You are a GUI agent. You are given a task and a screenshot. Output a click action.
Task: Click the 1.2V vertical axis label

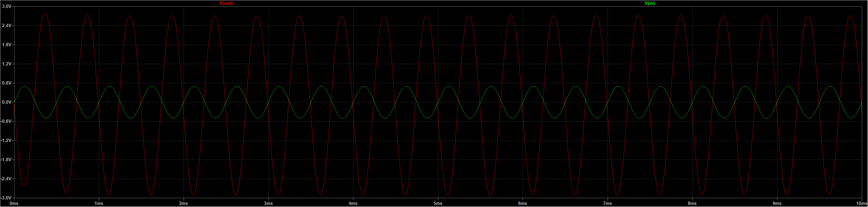pos(7,64)
